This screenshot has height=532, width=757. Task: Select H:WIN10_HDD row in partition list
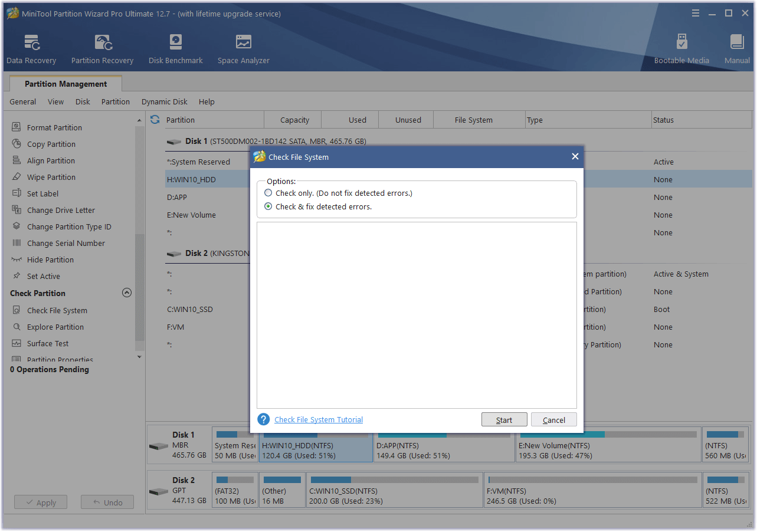[458, 179]
